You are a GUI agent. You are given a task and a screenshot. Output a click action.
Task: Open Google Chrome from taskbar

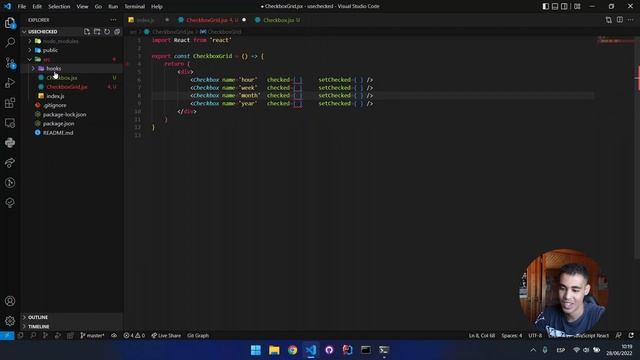tap(292, 350)
